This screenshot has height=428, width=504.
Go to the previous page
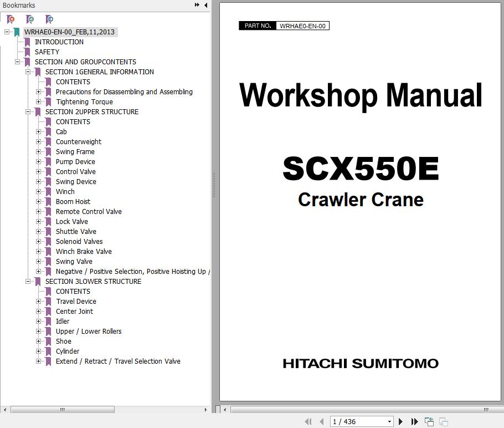(x=321, y=421)
